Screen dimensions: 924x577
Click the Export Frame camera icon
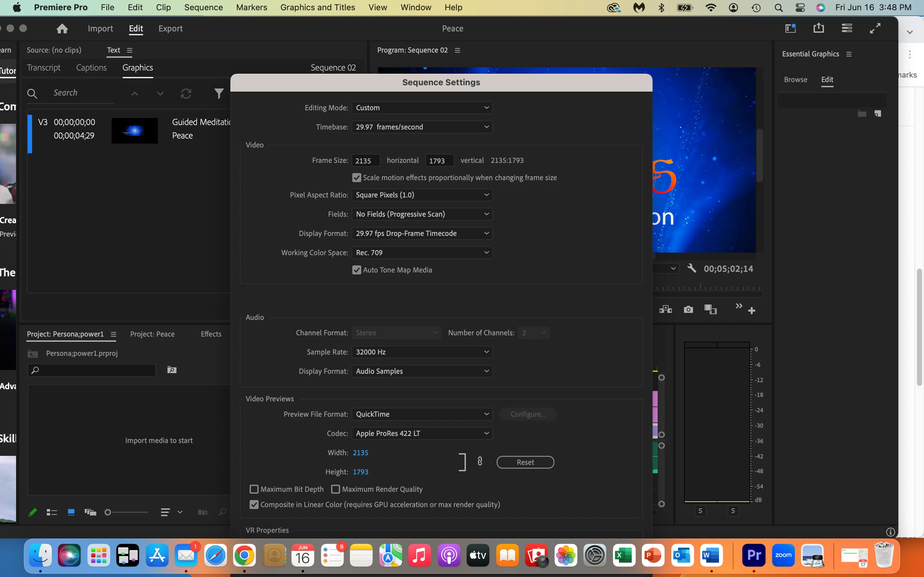pos(688,309)
